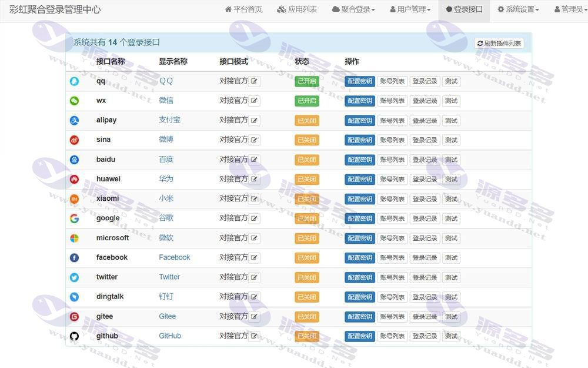View 登录记录 for the alipay interface
The width and height of the screenshot is (588, 368).
(x=425, y=121)
